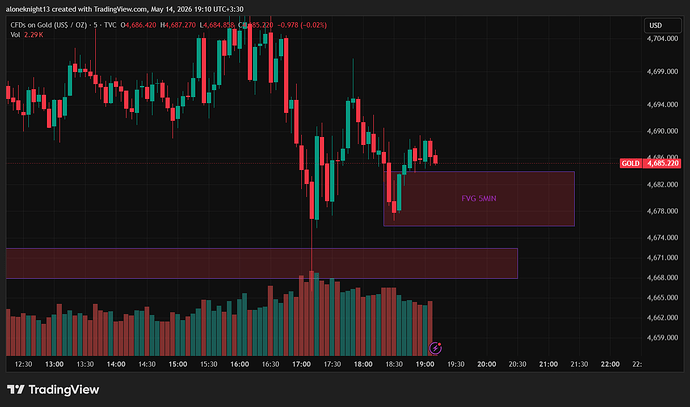This screenshot has height=407, width=690.
Task: Click the 4,662.000 price axis label
Action: click(x=662, y=317)
